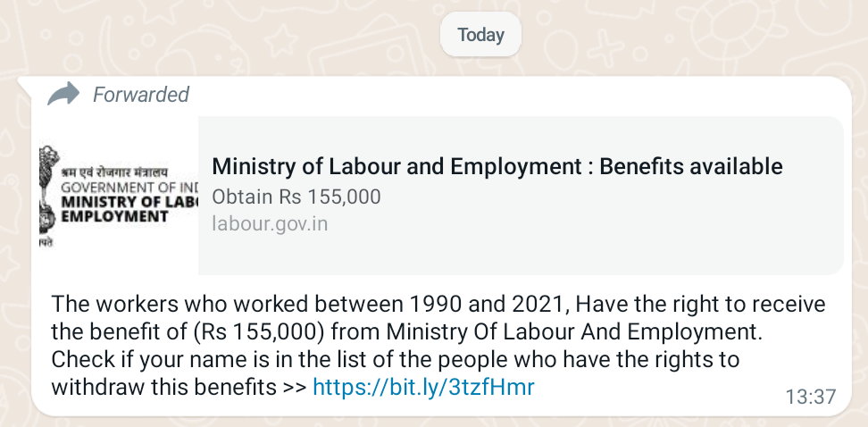Click the italic Forwarded label
This screenshot has width=868, height=427.
coord(140,94)
